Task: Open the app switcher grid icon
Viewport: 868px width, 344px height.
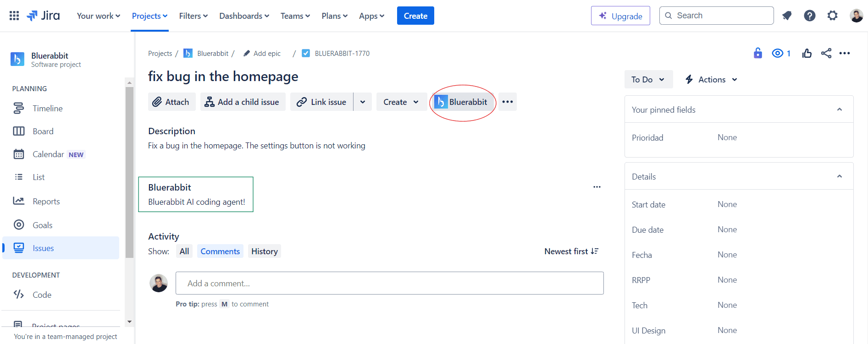Action: pos(14,16)
